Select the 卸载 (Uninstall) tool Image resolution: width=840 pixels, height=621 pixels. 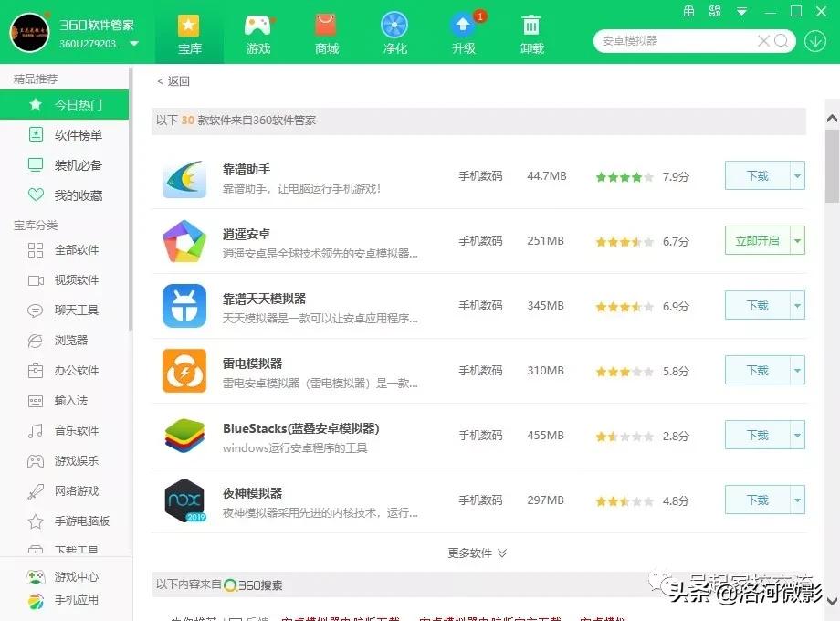pyautogui.click(x=531, y=32)
